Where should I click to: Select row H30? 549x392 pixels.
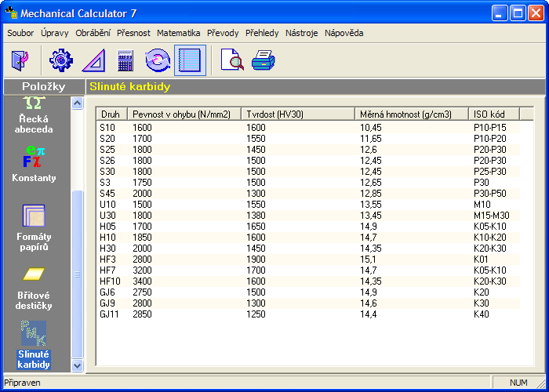[308, 249]
